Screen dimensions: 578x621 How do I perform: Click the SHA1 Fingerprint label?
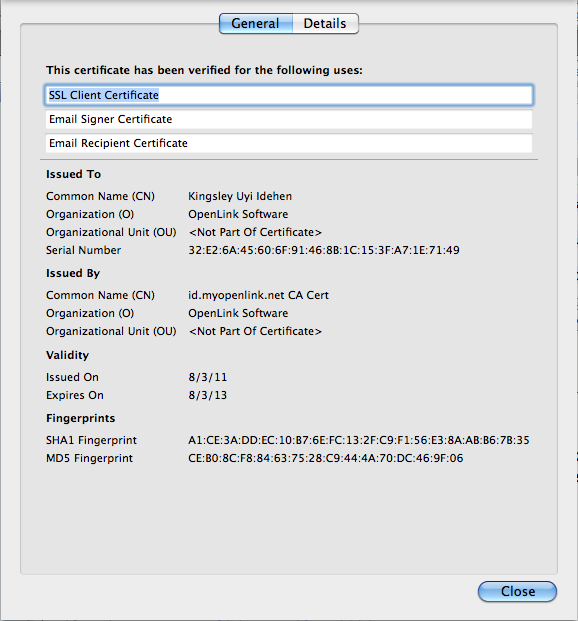(x=91, y=440)
